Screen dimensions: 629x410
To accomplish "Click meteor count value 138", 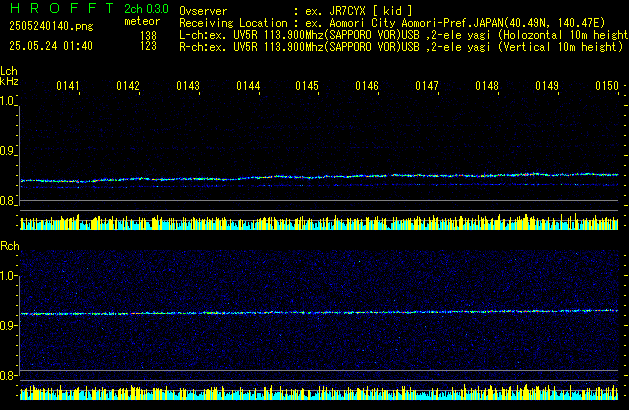I will (148, 36).
